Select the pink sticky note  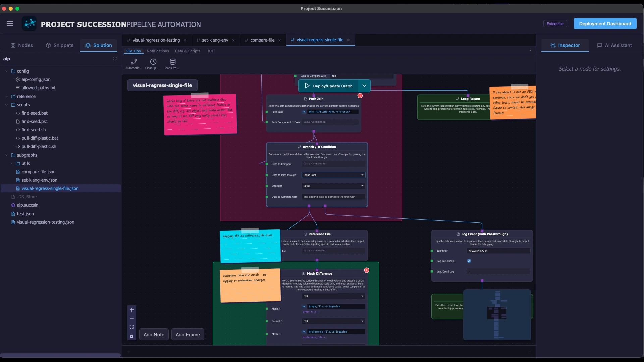coord(200,114)
